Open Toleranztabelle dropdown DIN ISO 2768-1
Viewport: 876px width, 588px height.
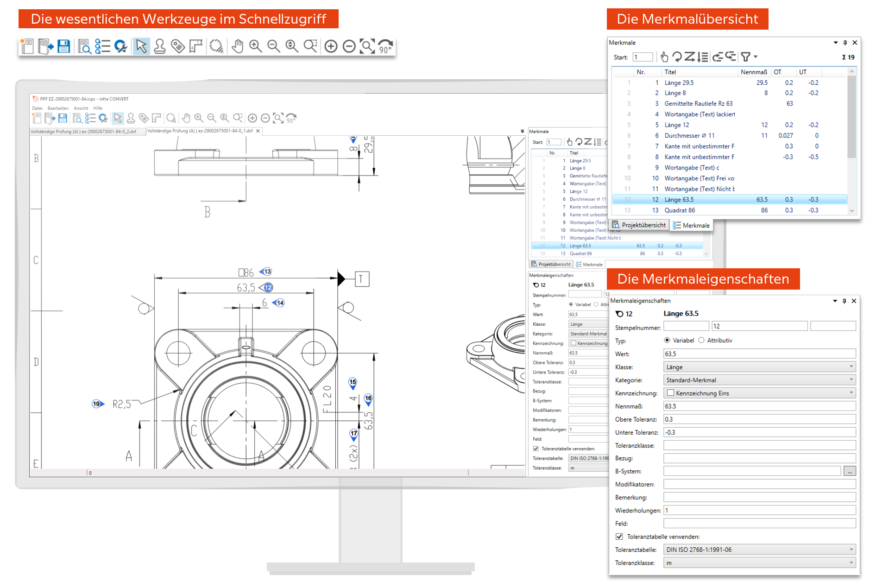(x=759, y=550)
